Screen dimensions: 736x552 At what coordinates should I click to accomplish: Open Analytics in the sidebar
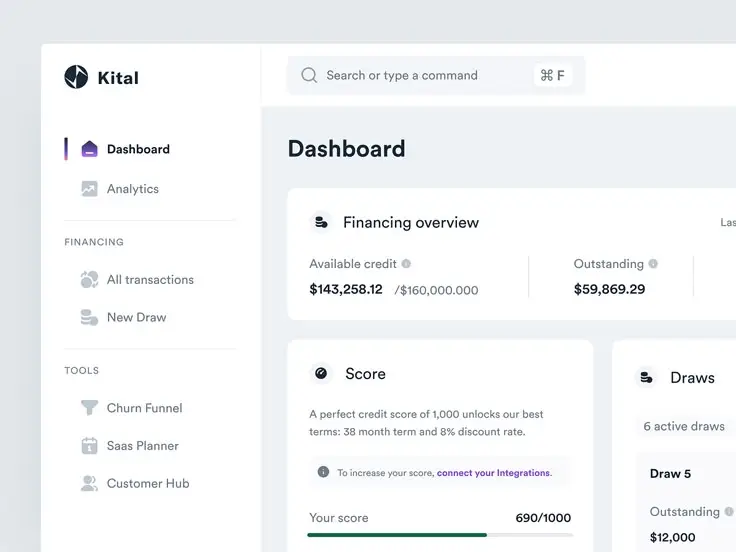[x=120, y=189]
